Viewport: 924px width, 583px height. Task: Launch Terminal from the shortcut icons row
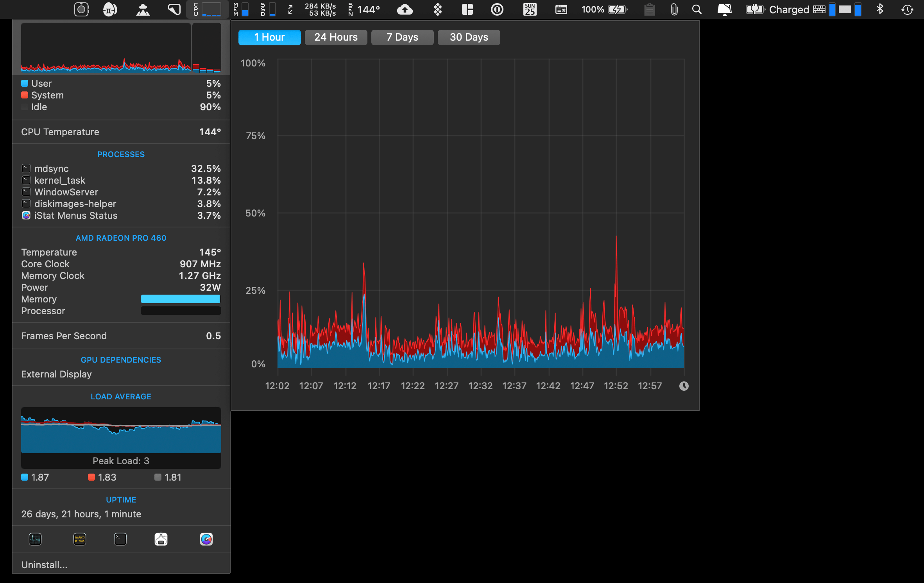point(120,539)
